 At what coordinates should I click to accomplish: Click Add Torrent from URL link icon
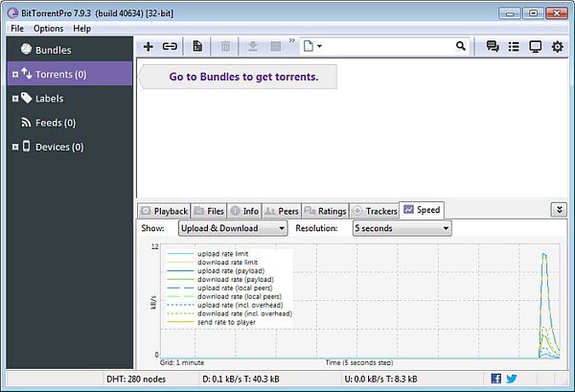pyautogui.click(x=170, y=47)
